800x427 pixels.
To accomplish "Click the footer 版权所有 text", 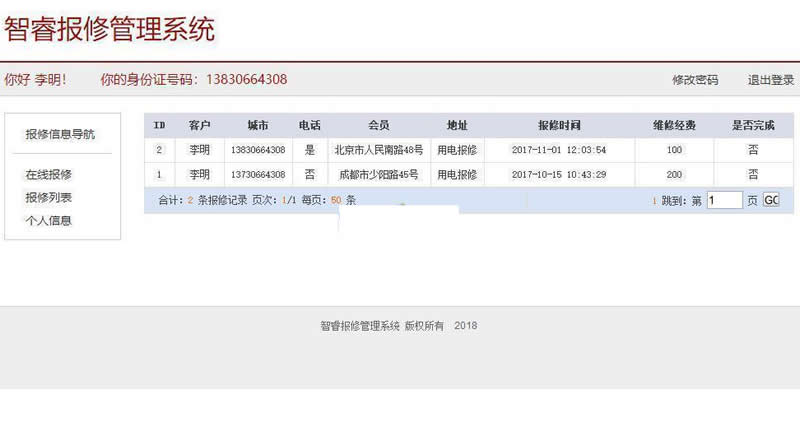I will pos(423,326).
